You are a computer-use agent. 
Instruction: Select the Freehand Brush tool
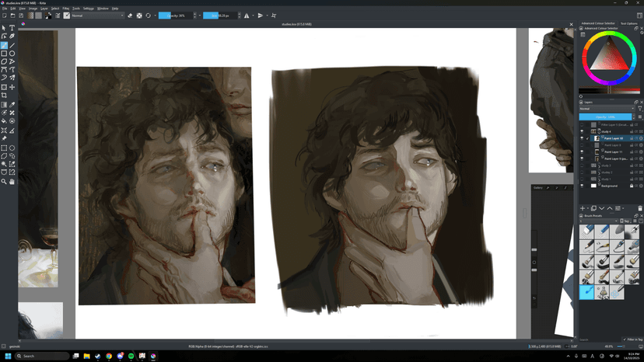tap(4, 45)
